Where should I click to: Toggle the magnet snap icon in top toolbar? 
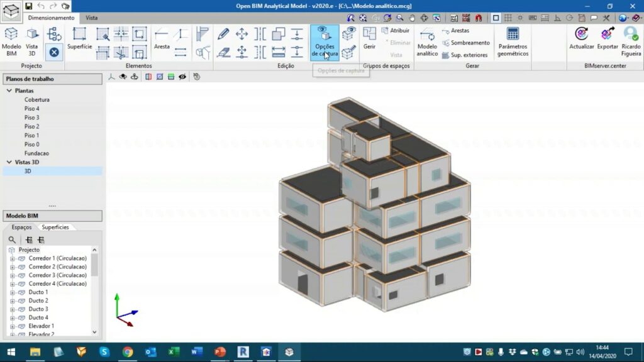(x=478, y=18)
